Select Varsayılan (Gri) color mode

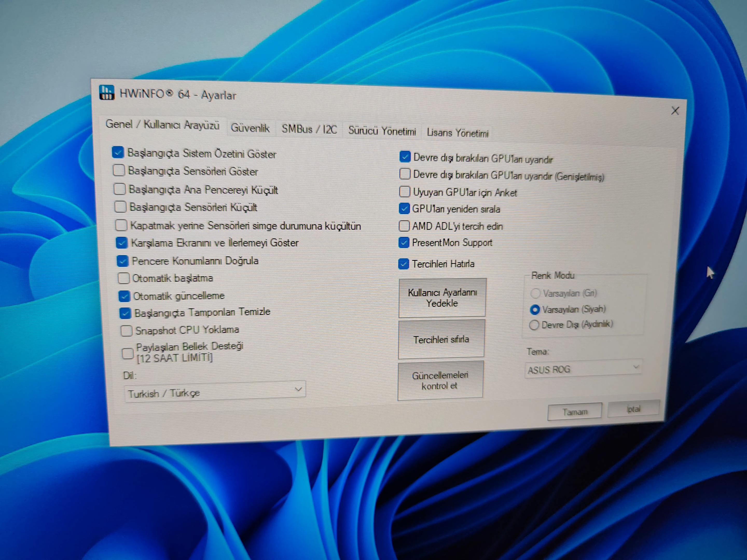[x=535, y=293]
